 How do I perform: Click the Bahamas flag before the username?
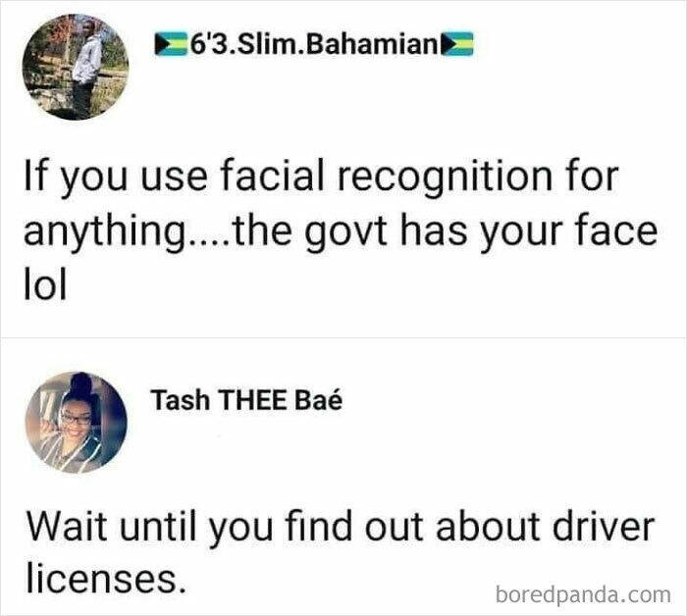(x=171, y=44)
